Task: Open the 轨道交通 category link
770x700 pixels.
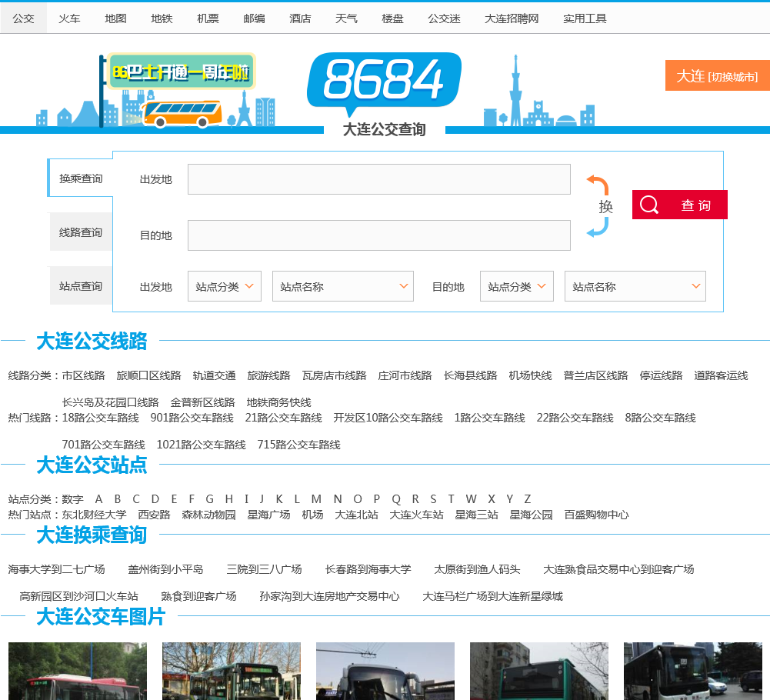Action: point(214,375)
